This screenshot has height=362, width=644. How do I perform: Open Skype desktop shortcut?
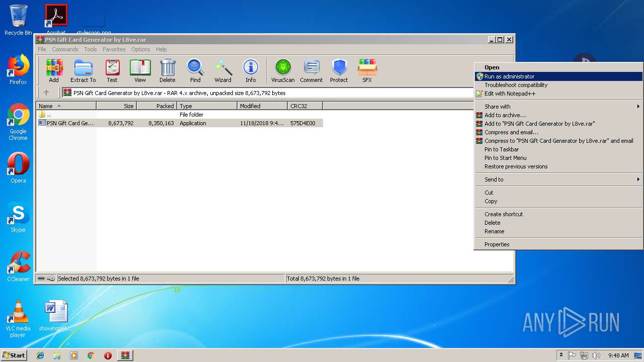click(x=18, y=217)
